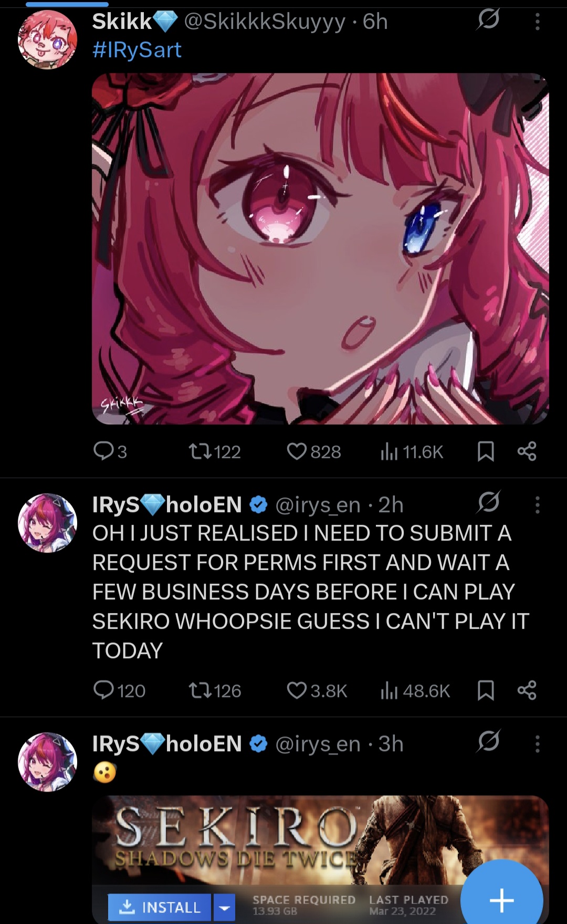This screenshot has height=924, width=567.
Task: Open Skikk's profile avatar
Action: [x=48, y=39]
